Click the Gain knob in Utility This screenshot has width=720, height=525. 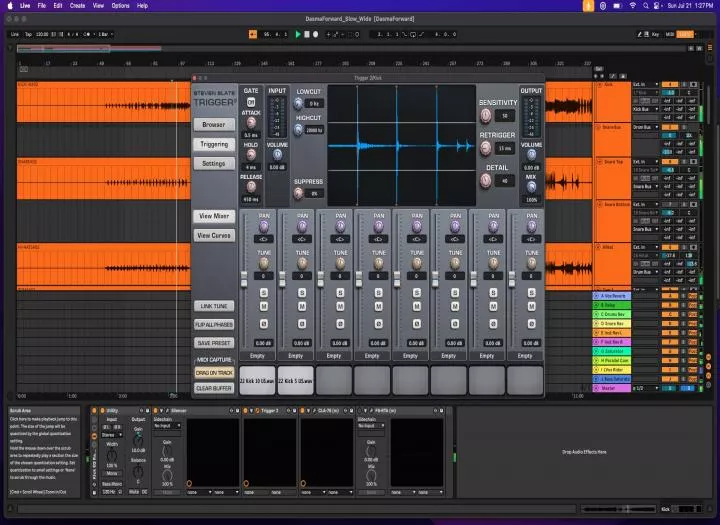(138, 440)
